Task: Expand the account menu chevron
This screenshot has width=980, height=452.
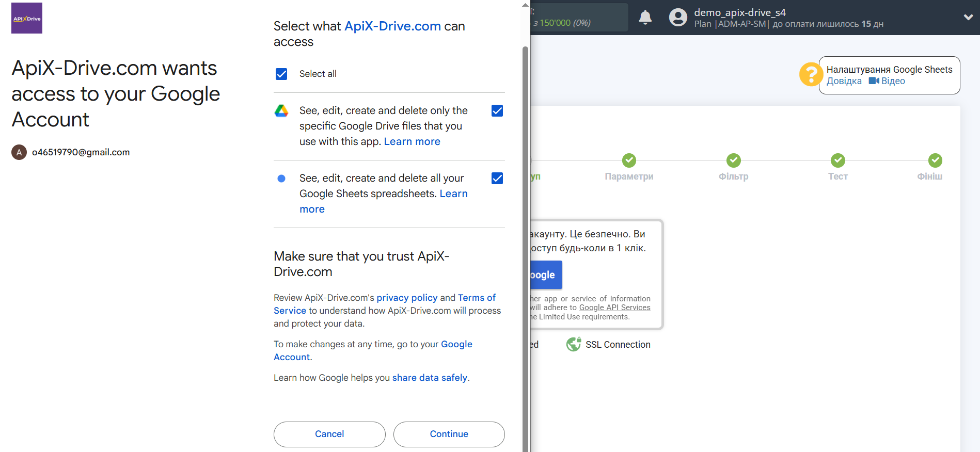Action: 968,17
